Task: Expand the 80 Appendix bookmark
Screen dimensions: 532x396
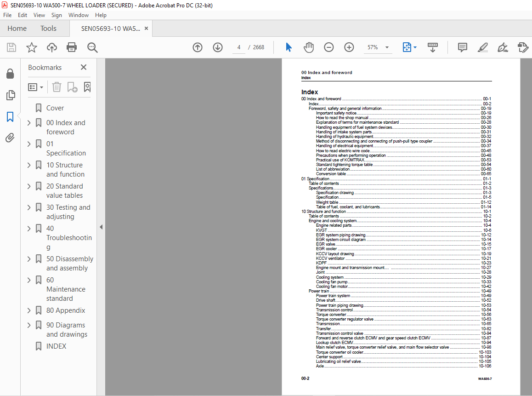Action: (29, 310)
